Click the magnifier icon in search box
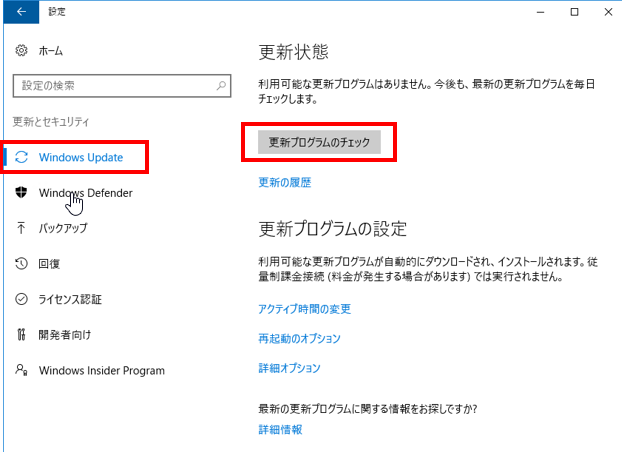This screenshot has width=622, height=452. (x=221, y=85)
